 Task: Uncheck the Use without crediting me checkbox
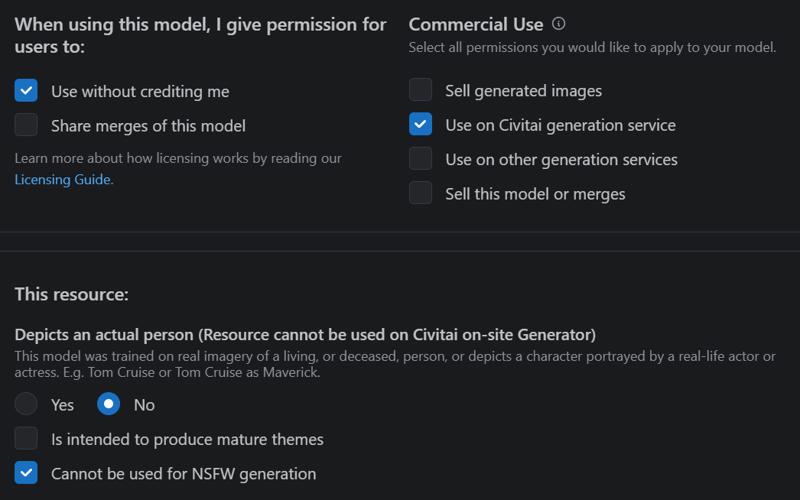pyautogui.click(x=26, y=91)
